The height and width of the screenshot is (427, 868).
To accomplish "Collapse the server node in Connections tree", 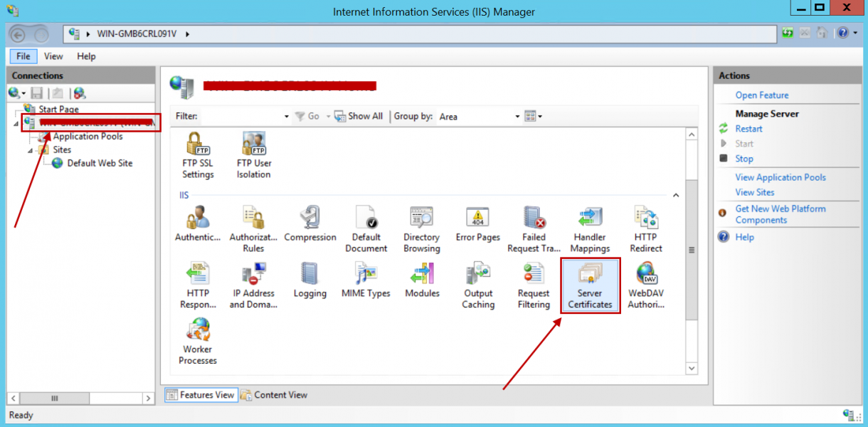I will tap(17, 123).
